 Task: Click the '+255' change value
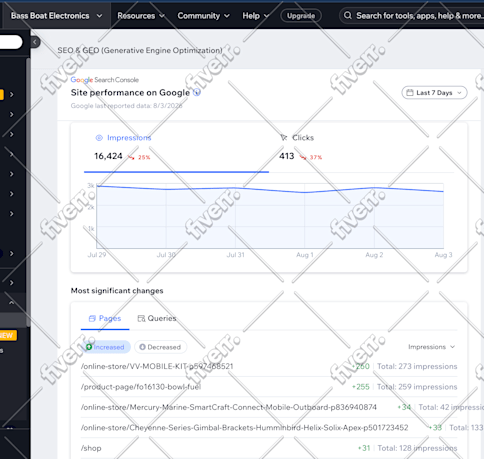[x=361, y=387]
